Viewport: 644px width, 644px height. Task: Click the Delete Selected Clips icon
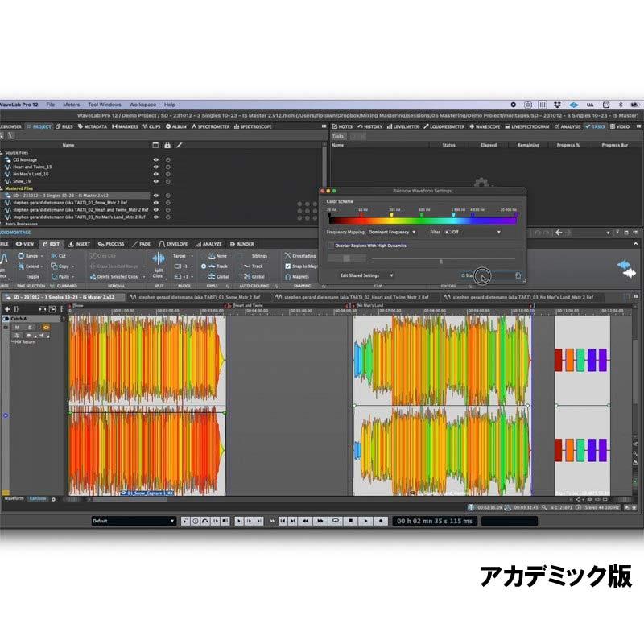tap(91, 276)
